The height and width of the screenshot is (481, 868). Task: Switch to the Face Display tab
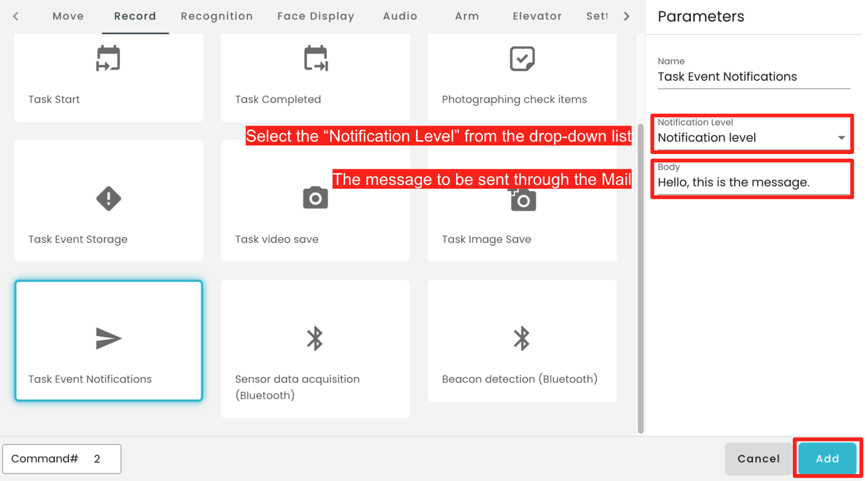pos(316,16)
